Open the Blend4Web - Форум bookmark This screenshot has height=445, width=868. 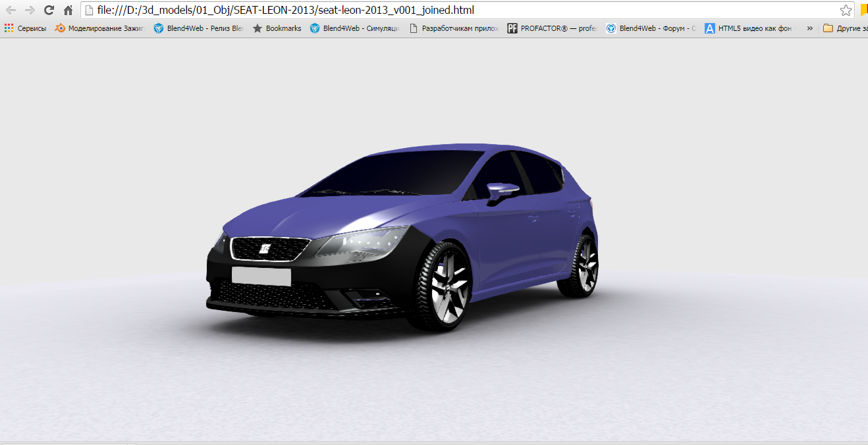649,28
